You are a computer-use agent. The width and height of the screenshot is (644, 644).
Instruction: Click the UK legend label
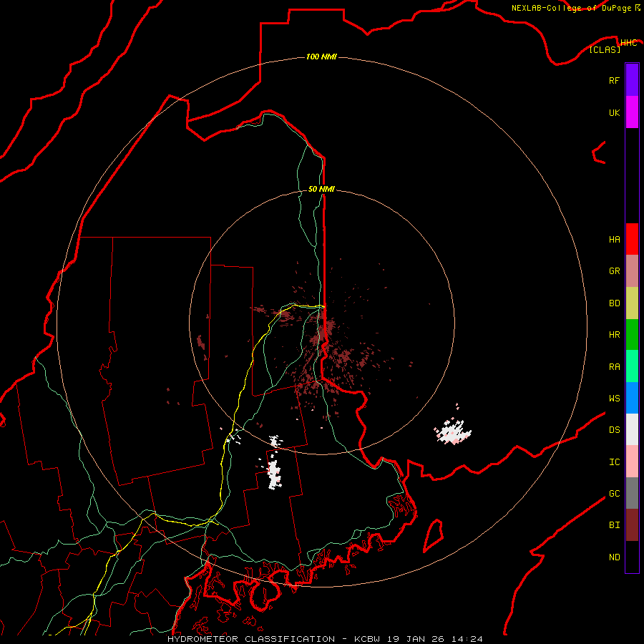coord(614,112)
